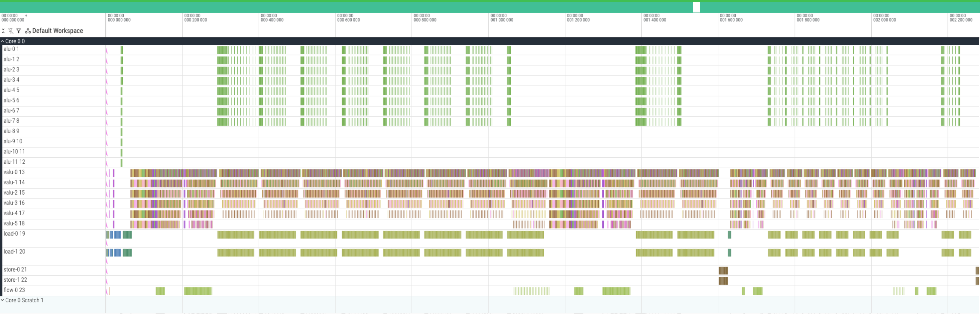Select the valu-5 18 track label
Screen dimensions: 980x314
[x=14, y=224]
